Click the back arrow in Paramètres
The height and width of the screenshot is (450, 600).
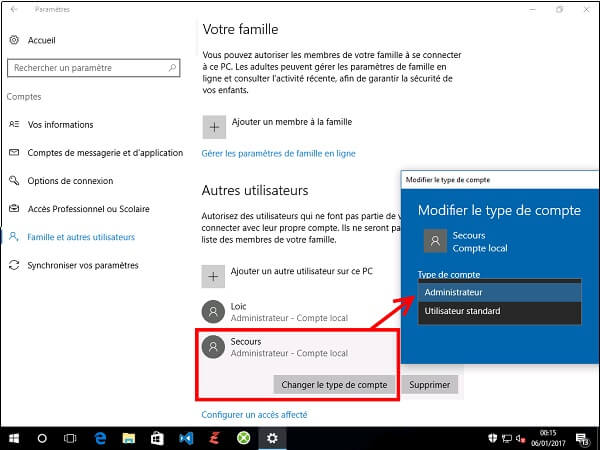(x=14, y=9)
